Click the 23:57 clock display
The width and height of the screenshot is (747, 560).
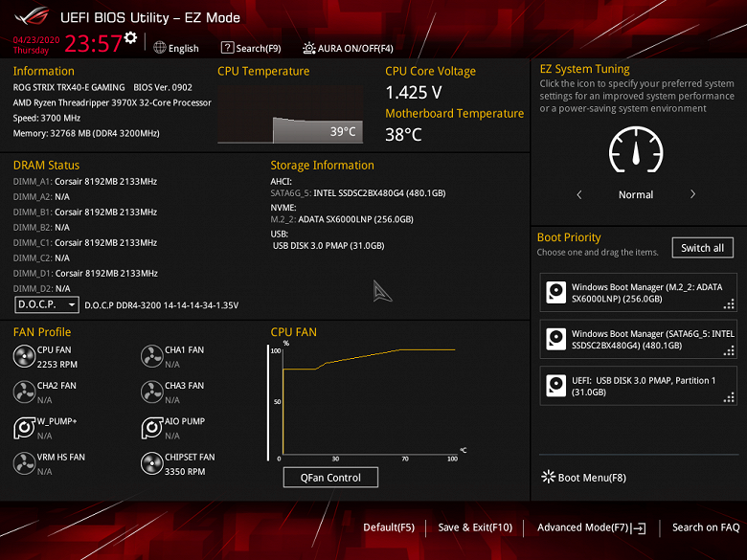tap(93, 43)
